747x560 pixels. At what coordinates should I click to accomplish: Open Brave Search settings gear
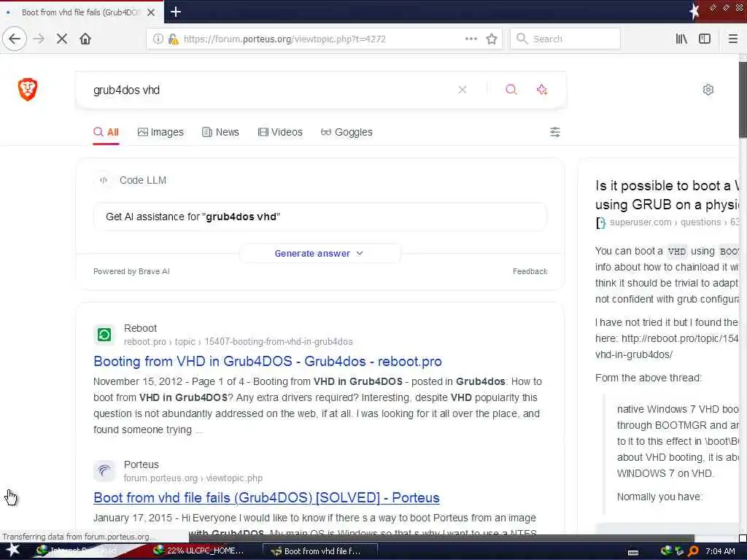click(708, 90)
